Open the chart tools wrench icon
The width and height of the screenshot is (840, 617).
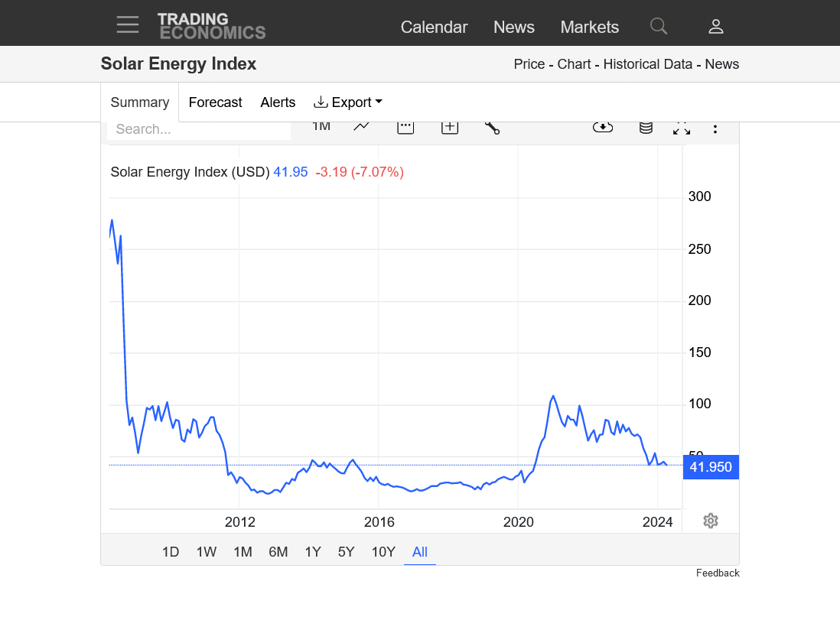(492, 127)
